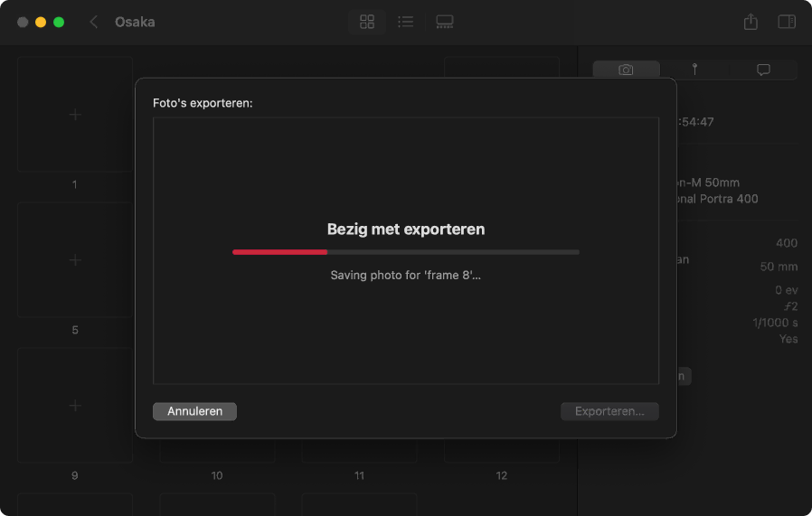Click the Yes value in sidebar
The image size is (812, 516).
788,339
